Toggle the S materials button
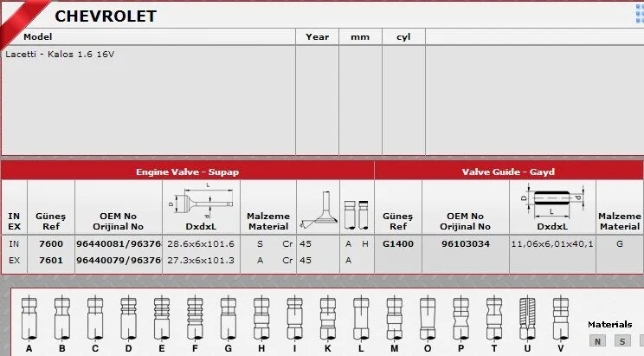644x356 pixels. [x=621, y=340]
